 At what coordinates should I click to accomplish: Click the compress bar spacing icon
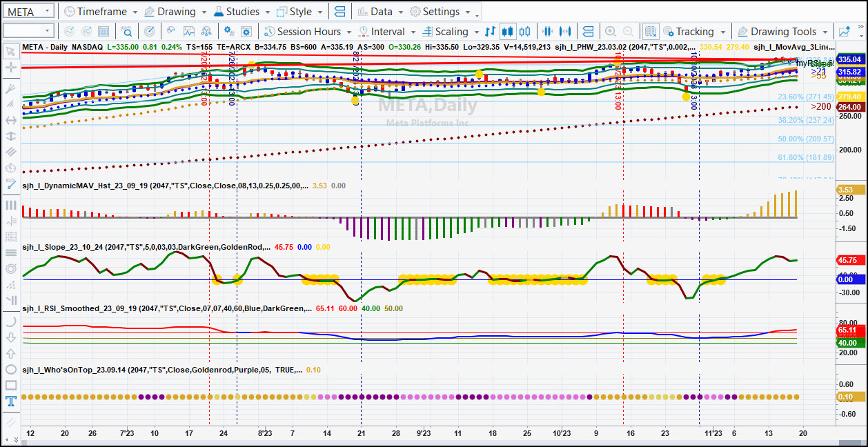click(x=549, y=31)
